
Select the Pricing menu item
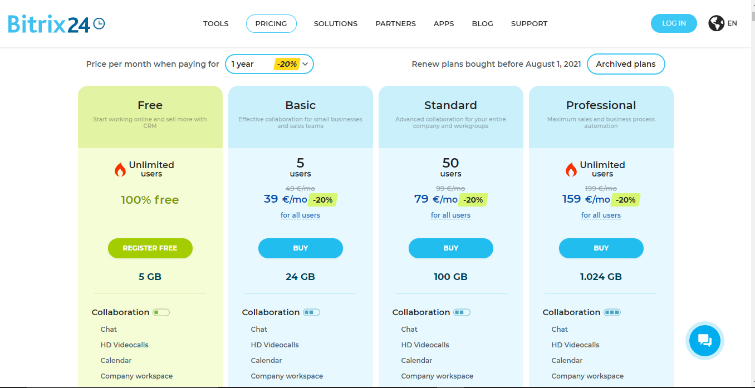(271, 24)
